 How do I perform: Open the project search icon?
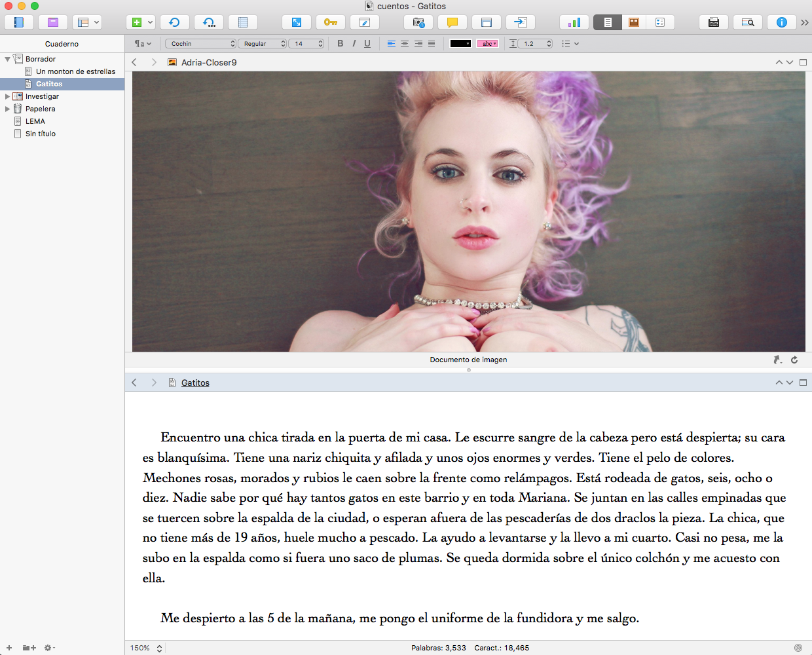(x=748, y=22)
